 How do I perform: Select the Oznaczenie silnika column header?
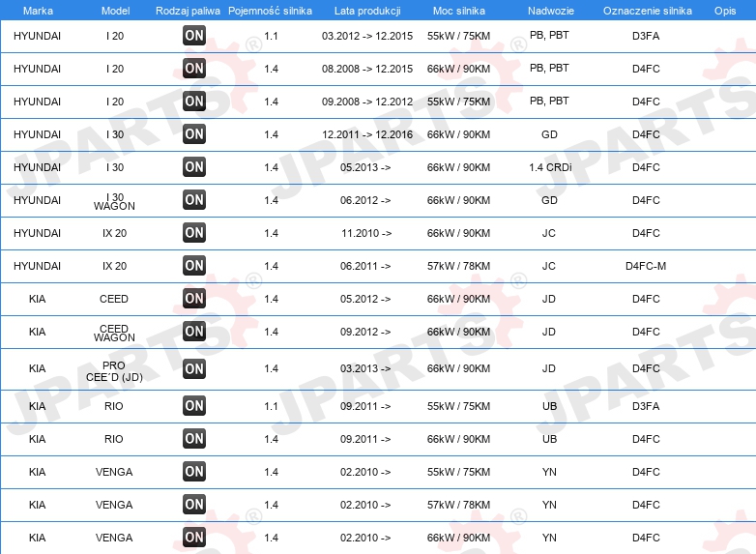pos(647,11)
